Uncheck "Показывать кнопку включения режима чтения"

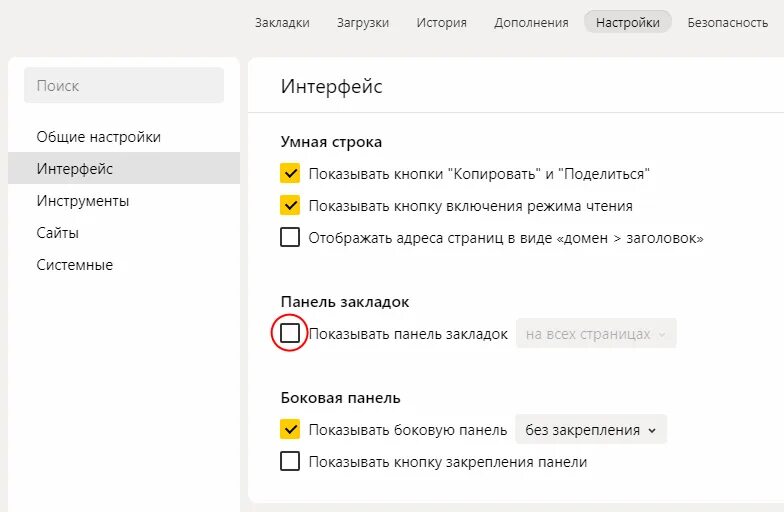pos(290,206)
